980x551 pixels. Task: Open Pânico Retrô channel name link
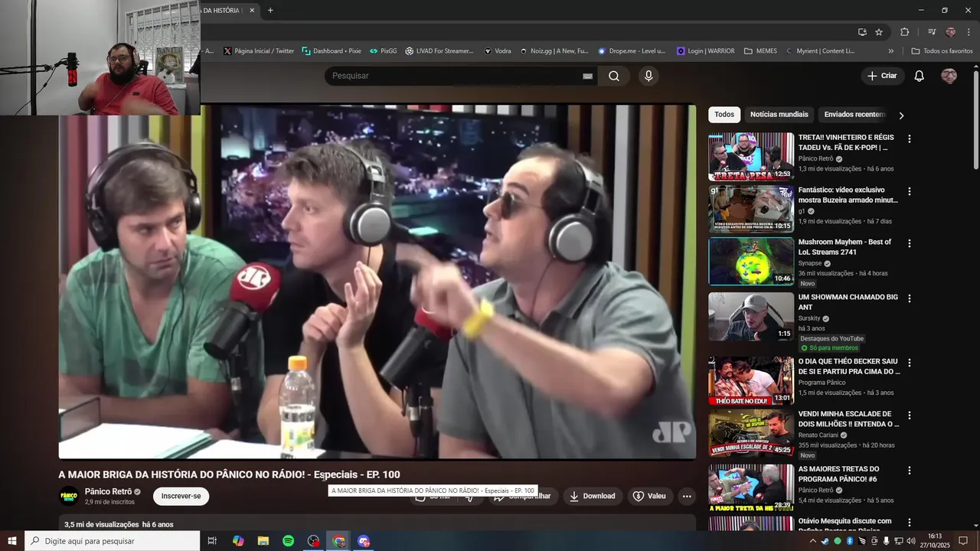click(108, 491)
